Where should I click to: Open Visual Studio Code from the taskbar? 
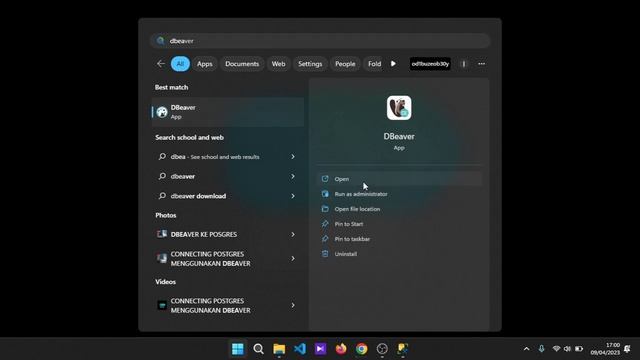300,349
